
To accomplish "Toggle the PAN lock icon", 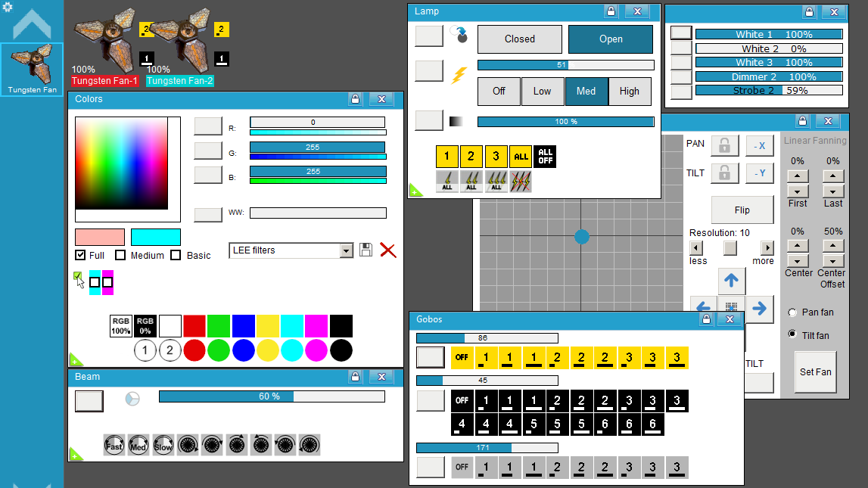I will (724, 145).
